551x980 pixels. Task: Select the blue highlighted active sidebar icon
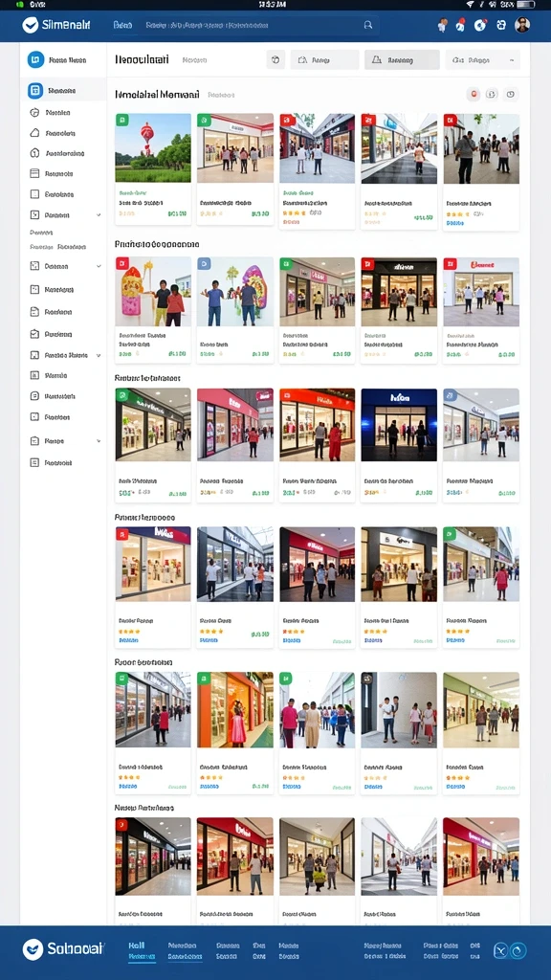35,91
